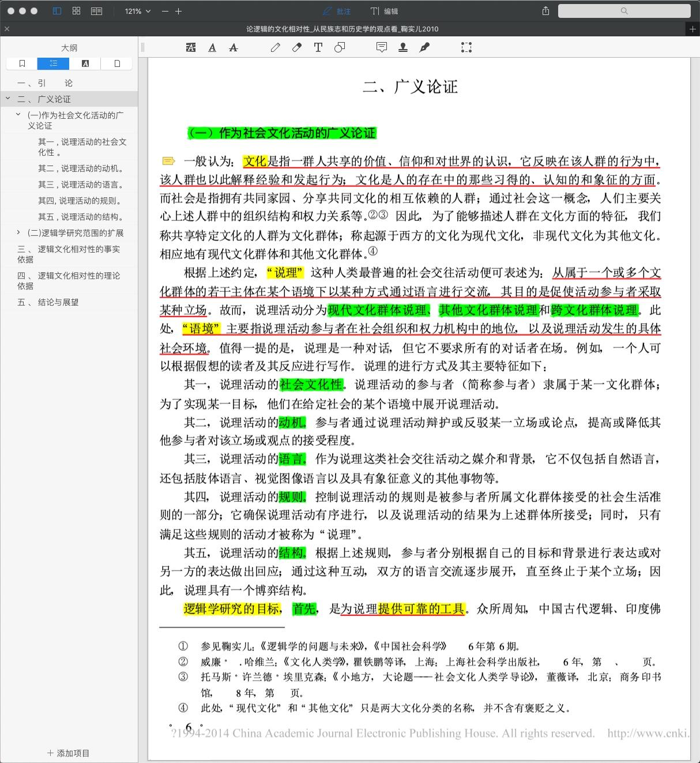Screen dimensions: 700x763
Task: Click the green highlight 动机
Action: (x=292, y=423)
